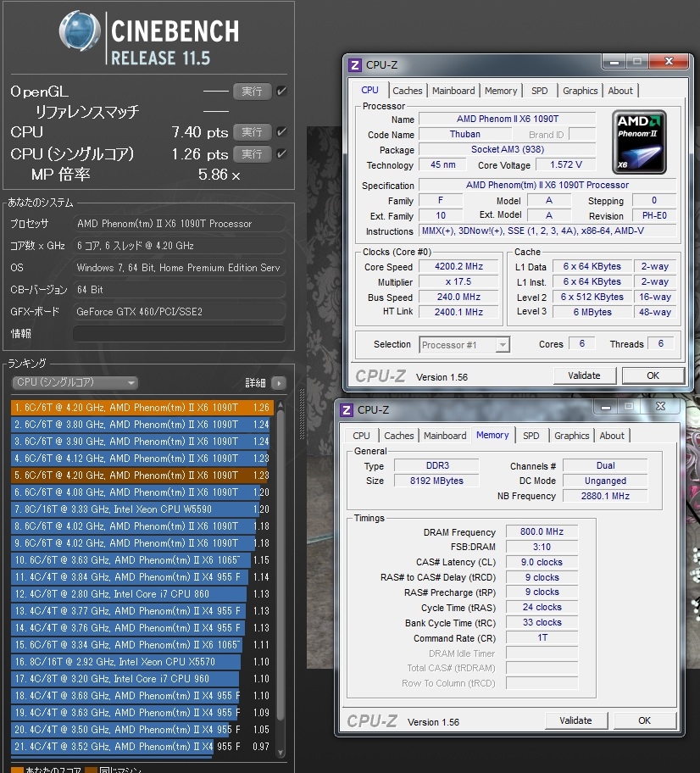Screen dimensions: 700x773
Task: Toggle the CPU single-core test checkbox
Action: [281, 154]
